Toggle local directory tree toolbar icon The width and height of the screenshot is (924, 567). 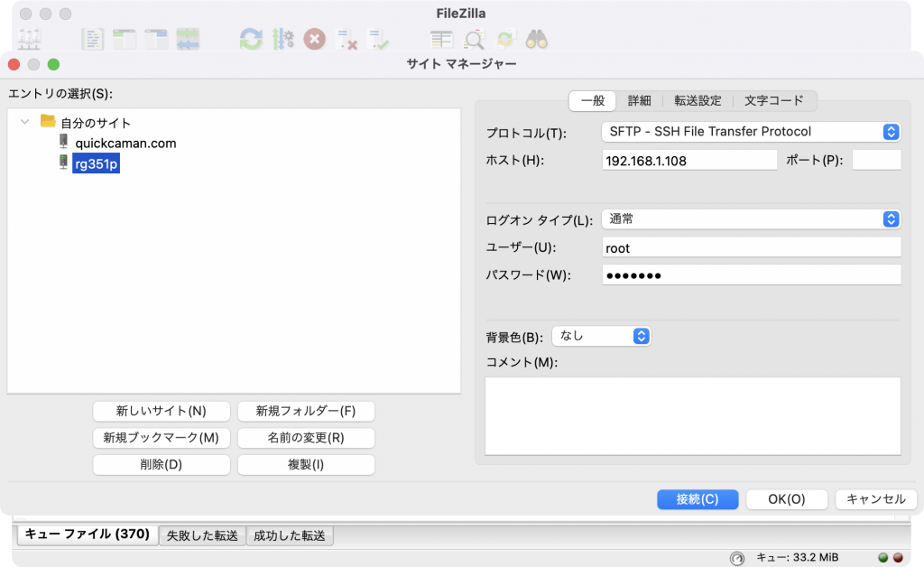tap(125, 40)
